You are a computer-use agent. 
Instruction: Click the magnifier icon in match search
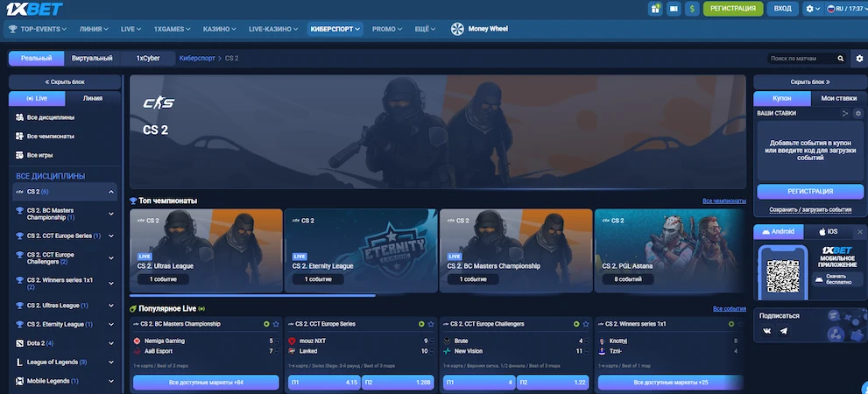(840, 58)
